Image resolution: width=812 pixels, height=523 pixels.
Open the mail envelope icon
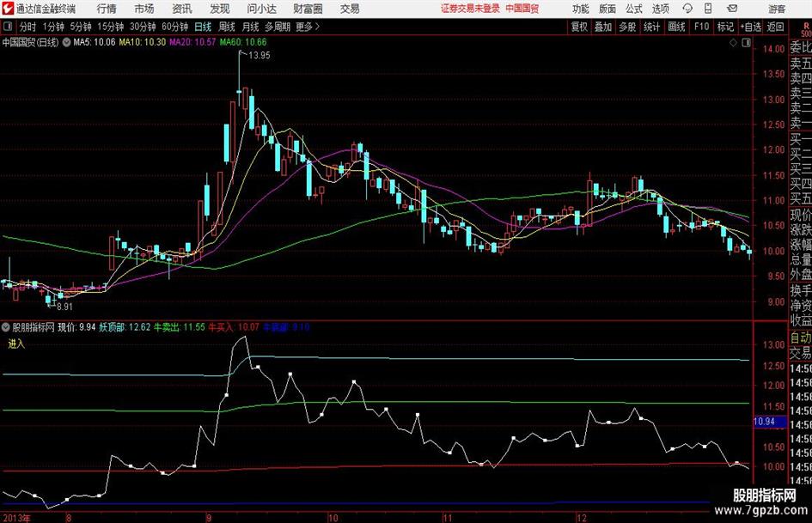click(x=732, y=9)
